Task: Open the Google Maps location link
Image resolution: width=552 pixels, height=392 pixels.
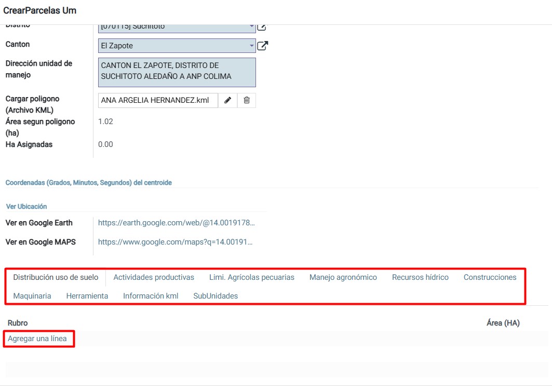Action: pos(175,242)
